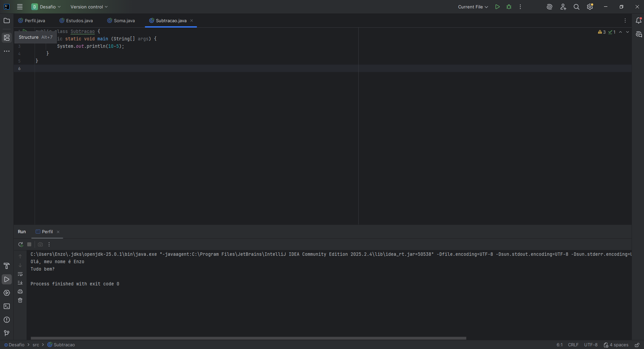The height and width of the screenshot is (349, 644).
Task: Run the current file with the green play button
Action: pyautogui.click(x=497, y=7)
